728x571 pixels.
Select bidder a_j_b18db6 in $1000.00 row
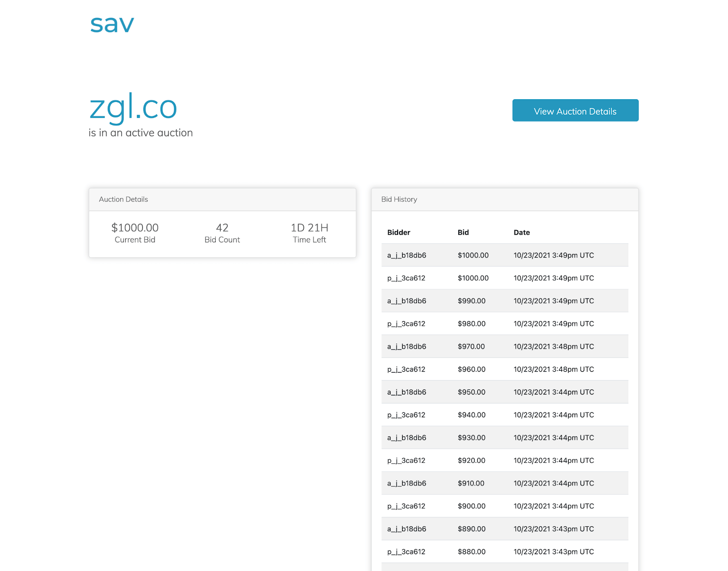click(x=407, y=255)
